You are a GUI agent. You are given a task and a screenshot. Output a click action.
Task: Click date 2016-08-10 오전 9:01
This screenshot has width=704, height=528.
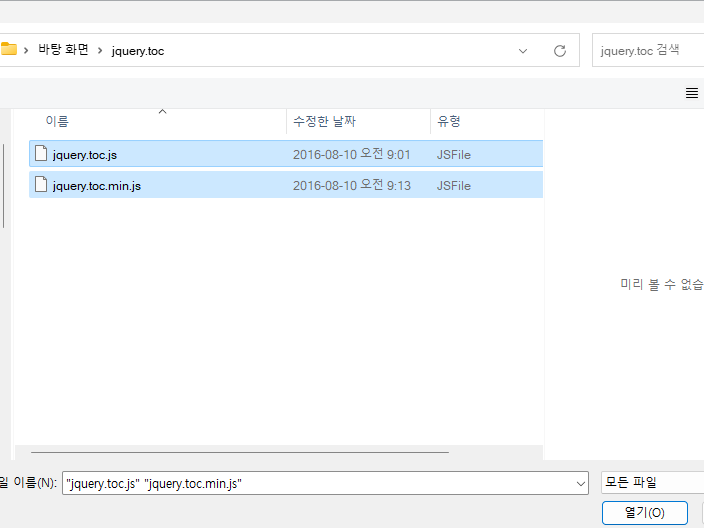(x=352, y=154)
